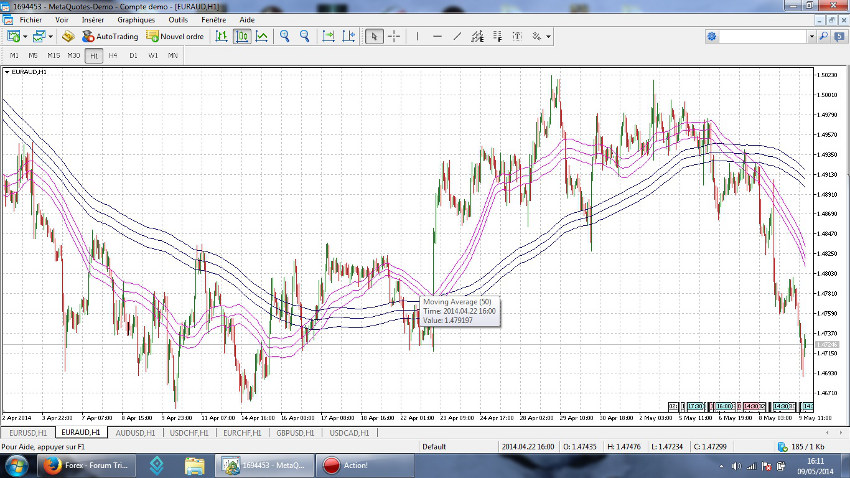This screenshot has width=850, height=478.
Task: Open the search box dropdown arrow
Action: point(811,37)
